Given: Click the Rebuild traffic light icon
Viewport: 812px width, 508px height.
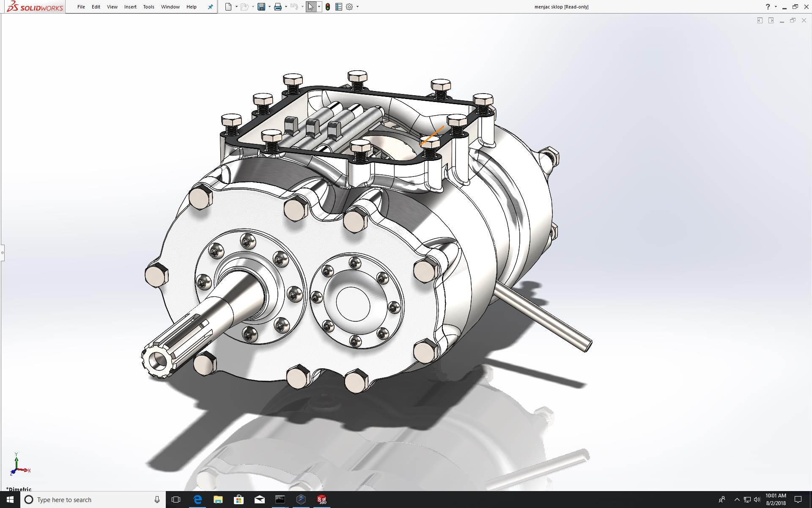Looking at the screenshot, I should pyautogui.click(x=328, y=7).
